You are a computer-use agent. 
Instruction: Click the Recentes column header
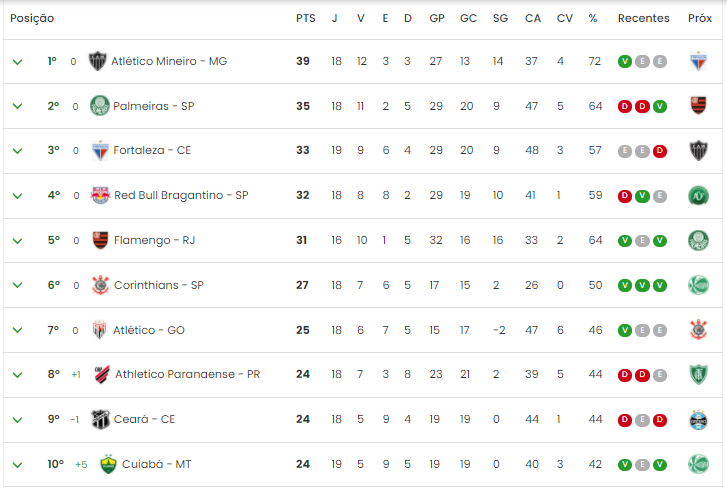[x=644, y=19]
